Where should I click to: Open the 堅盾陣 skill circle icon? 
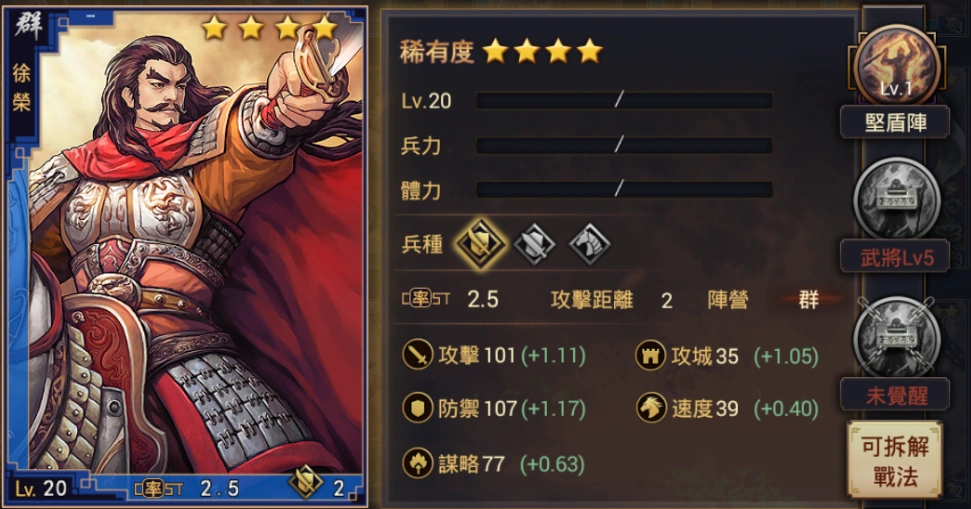896,66
